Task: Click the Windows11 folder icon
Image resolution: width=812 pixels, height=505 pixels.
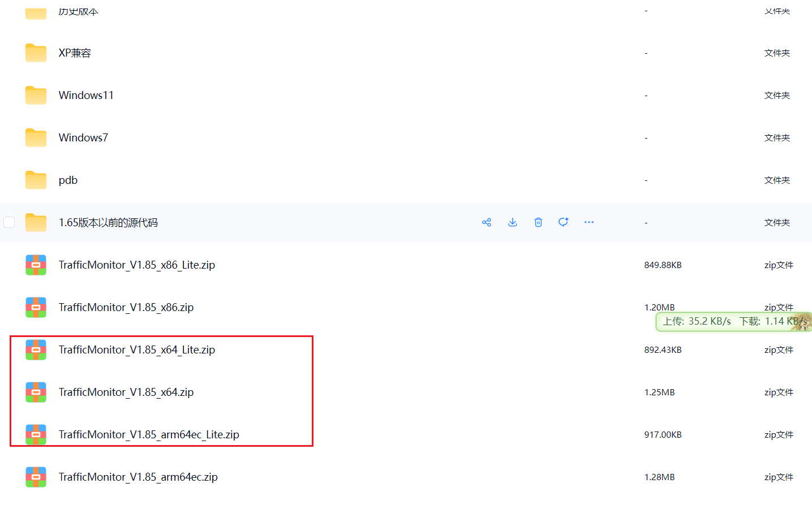Action: coord(36,96)
